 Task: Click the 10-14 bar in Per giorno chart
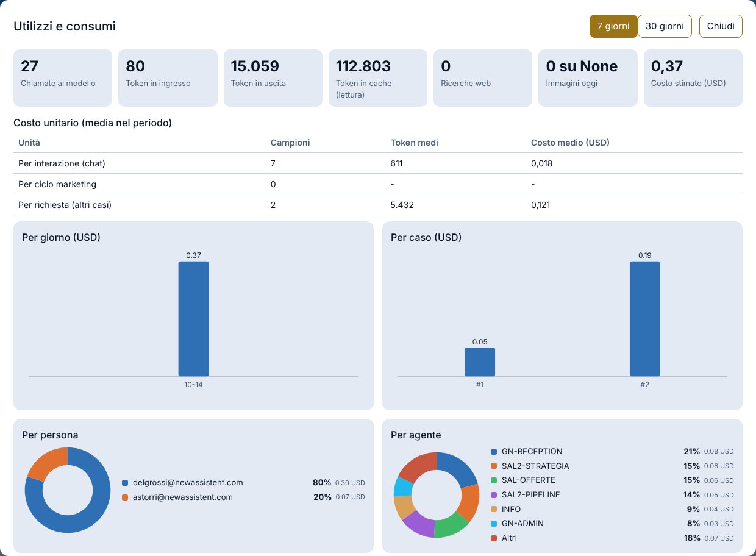pyautogui.click(x=193, y=319)
